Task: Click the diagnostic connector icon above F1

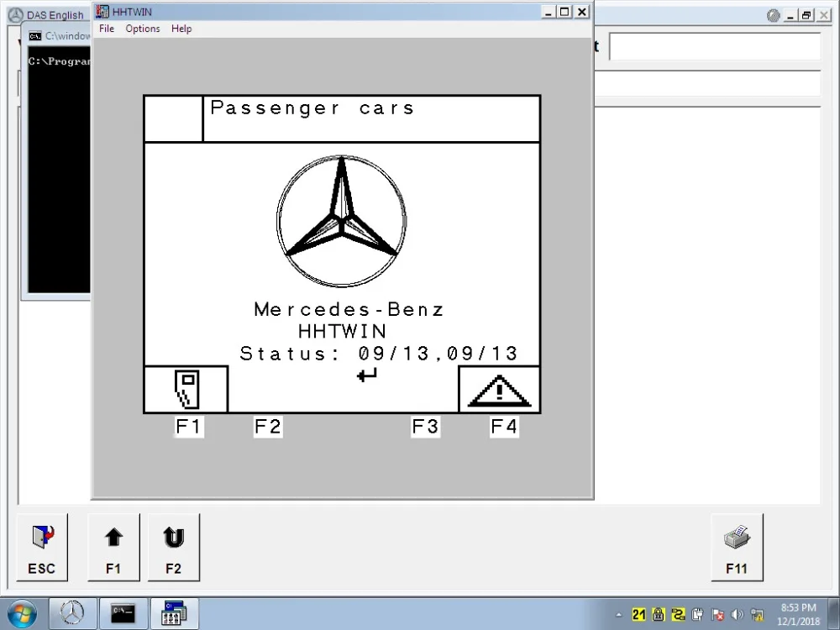Action: point(186,390)
